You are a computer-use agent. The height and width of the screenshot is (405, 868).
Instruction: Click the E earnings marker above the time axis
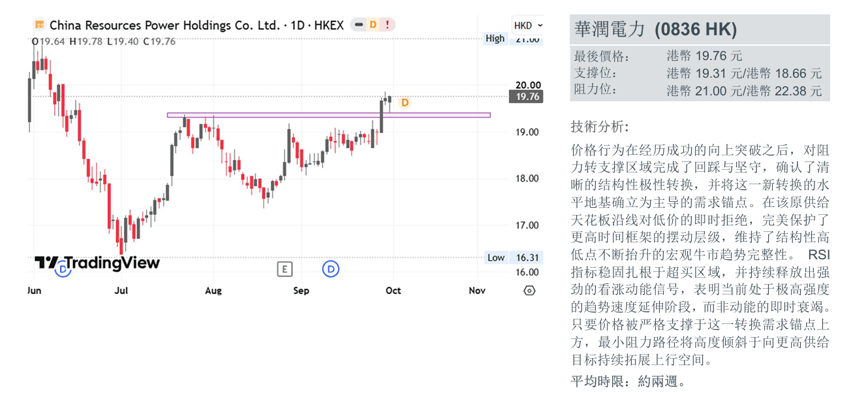point(284,268)
